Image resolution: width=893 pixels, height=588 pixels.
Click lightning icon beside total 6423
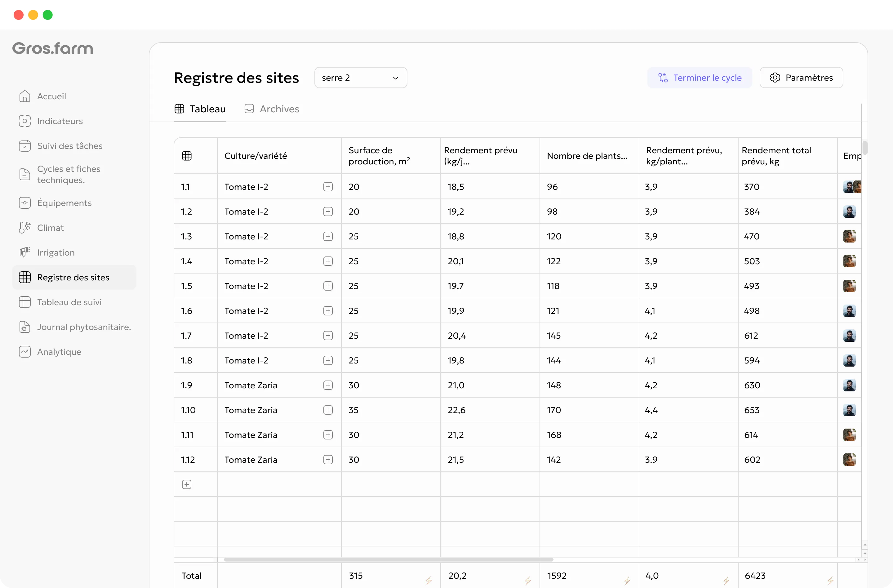[x=830, y=580]
